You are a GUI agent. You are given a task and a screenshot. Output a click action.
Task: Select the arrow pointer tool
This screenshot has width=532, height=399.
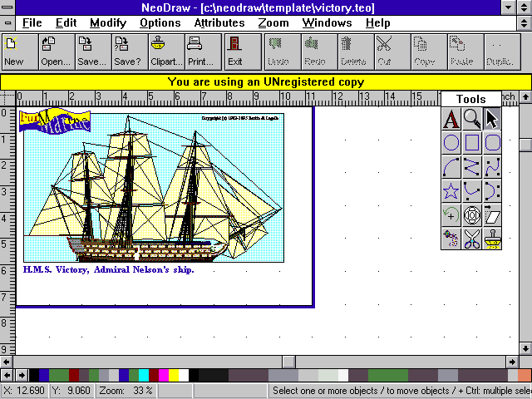492,119
